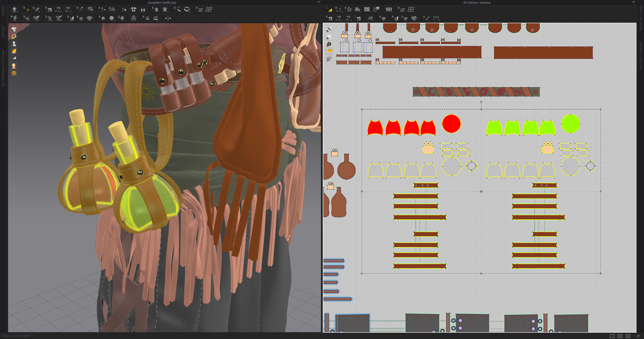Image resolution: width=644 pixels, height=339 pixels.
Task: Click the Complete Outfit.Zprj window title
Action: click(162, 3)
